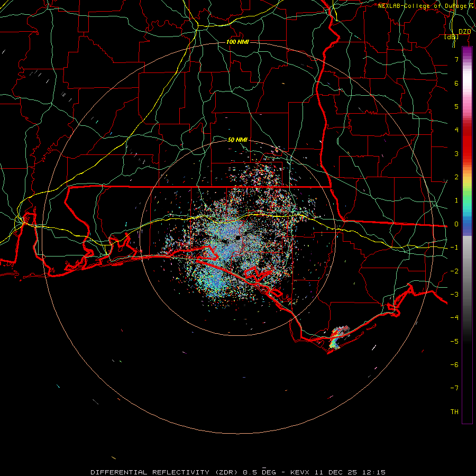Image resolution: width=476 pixels, height=476 pixels.
Task: Click the TH threshold label on legend
Action: coord(454,411)
